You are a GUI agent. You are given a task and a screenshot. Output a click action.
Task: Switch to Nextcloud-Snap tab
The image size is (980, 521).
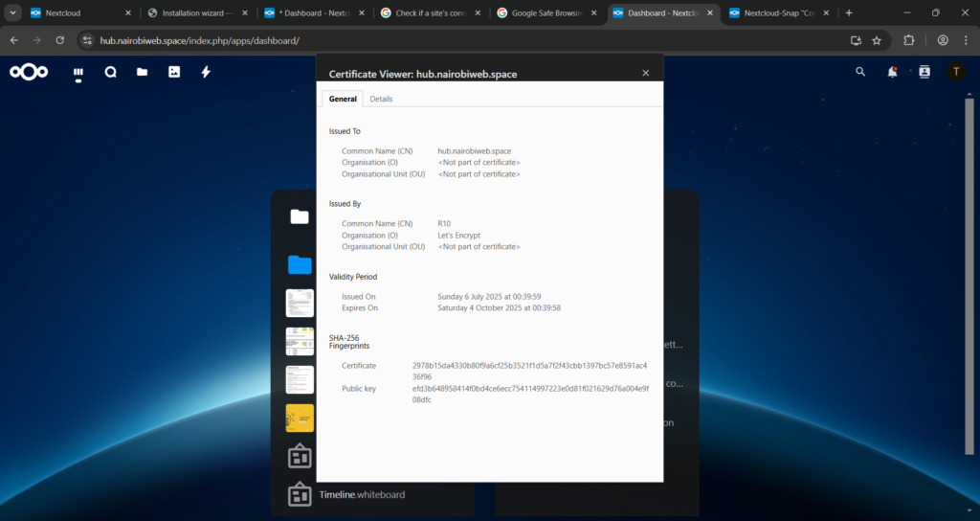[x=780, y=12]
